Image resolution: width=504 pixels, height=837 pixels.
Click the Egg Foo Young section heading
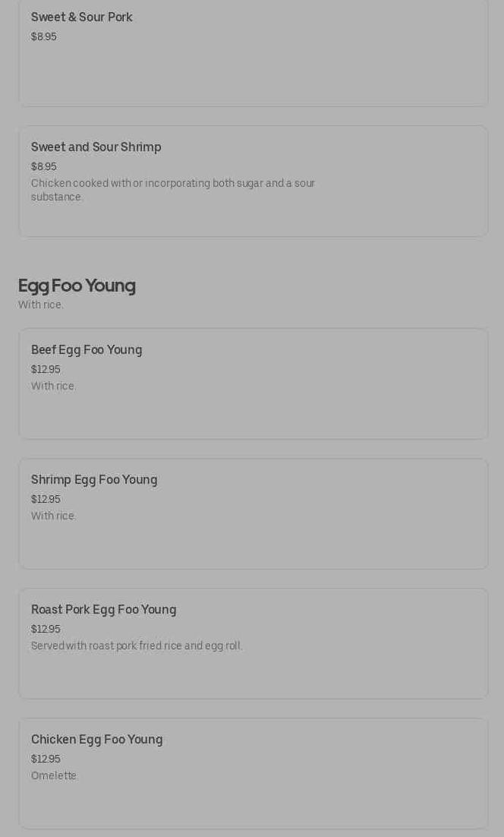tap(77, 286)
